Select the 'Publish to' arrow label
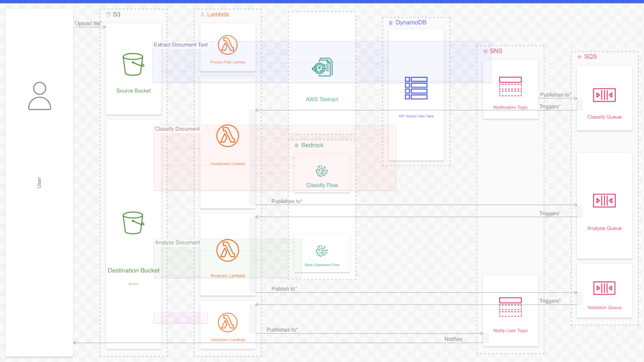644x362 pixels. point(284,289)
